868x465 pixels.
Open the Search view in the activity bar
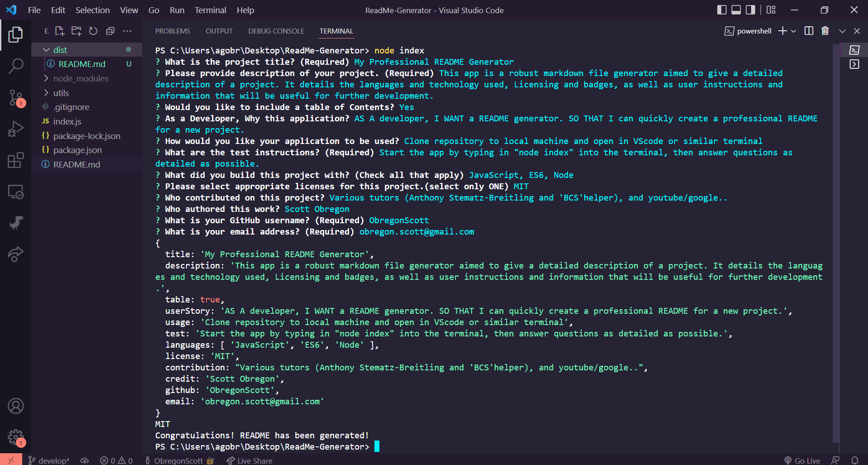[x=16, y=66]
